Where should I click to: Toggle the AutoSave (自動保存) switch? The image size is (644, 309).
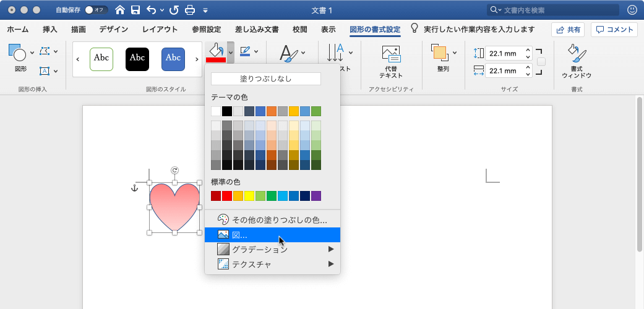(96, 10)
